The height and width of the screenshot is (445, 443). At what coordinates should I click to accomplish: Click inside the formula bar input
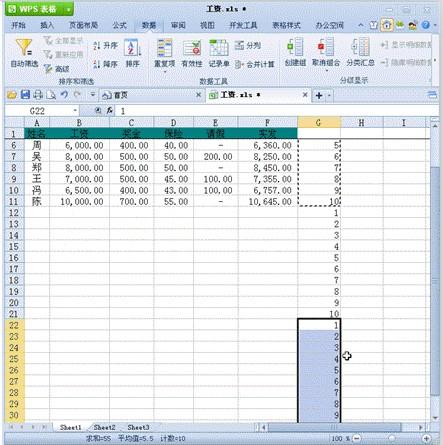(x=277, y=111)
